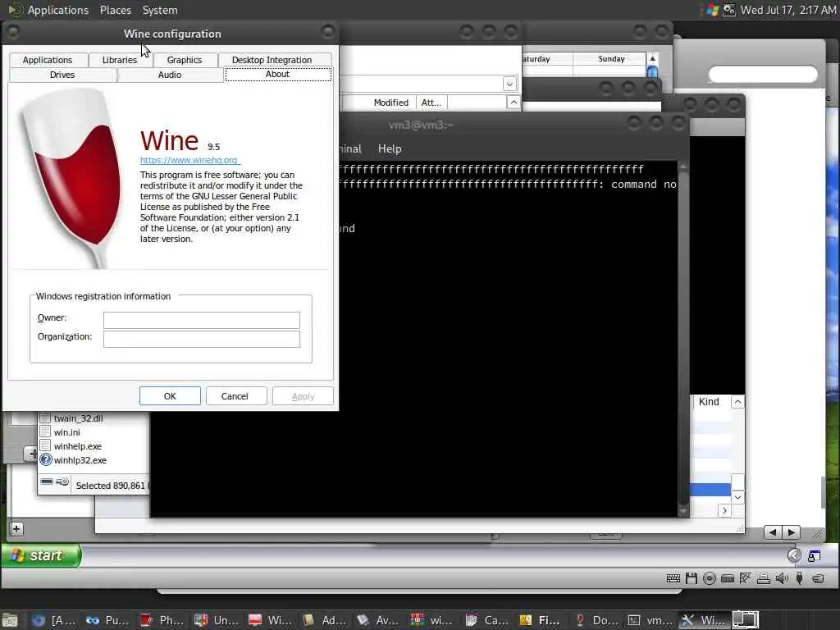This screenshot has width=840, height=630.
Task: Click the workspace switcher in bottom panel
Action: click(x=746, y=620)
